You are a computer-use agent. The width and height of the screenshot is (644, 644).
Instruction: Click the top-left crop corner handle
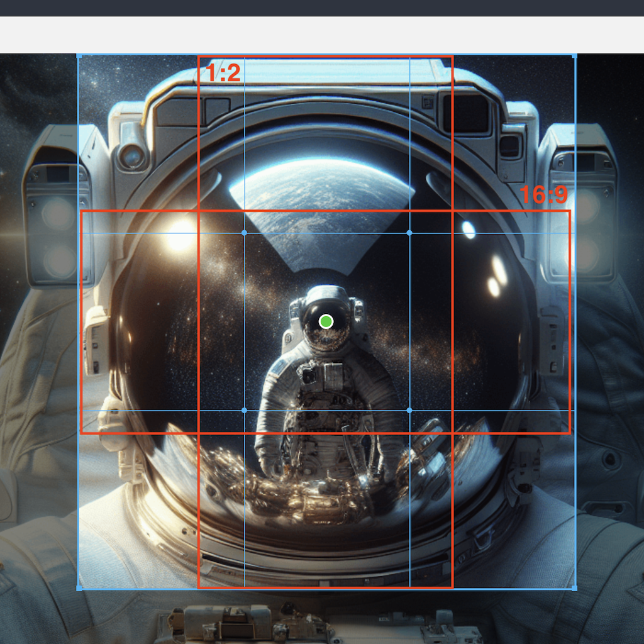79,57
